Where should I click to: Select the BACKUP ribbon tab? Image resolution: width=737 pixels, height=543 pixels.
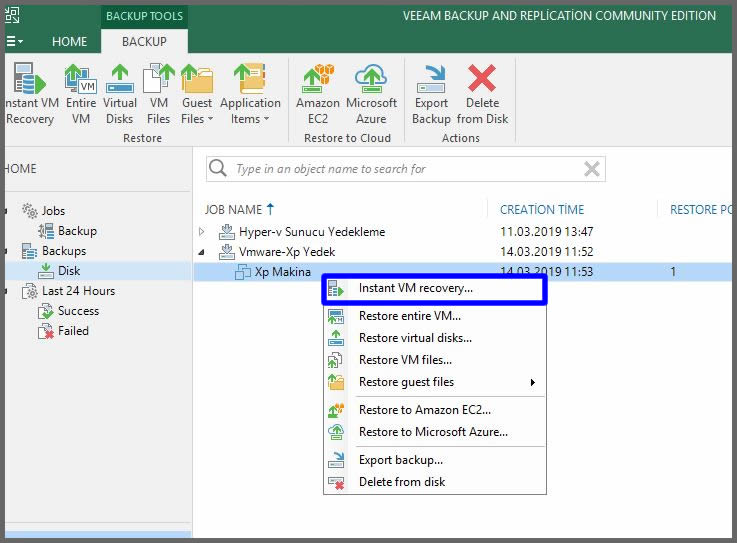pyautogui.click(x=144, y=41)
